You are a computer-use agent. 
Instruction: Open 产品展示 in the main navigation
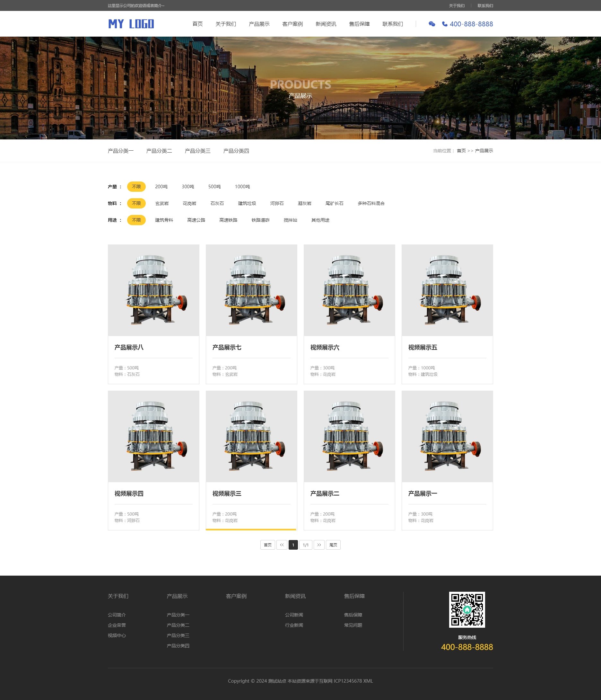pos(259,24)
